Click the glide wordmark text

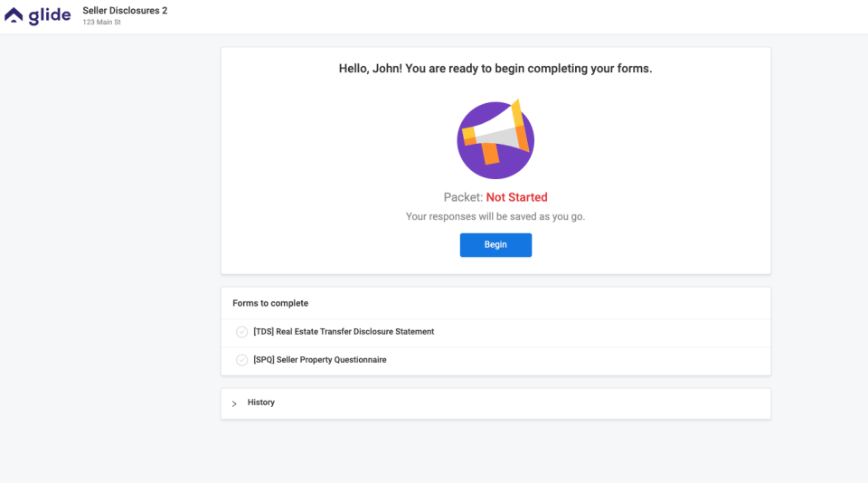(x=49, y=16)
